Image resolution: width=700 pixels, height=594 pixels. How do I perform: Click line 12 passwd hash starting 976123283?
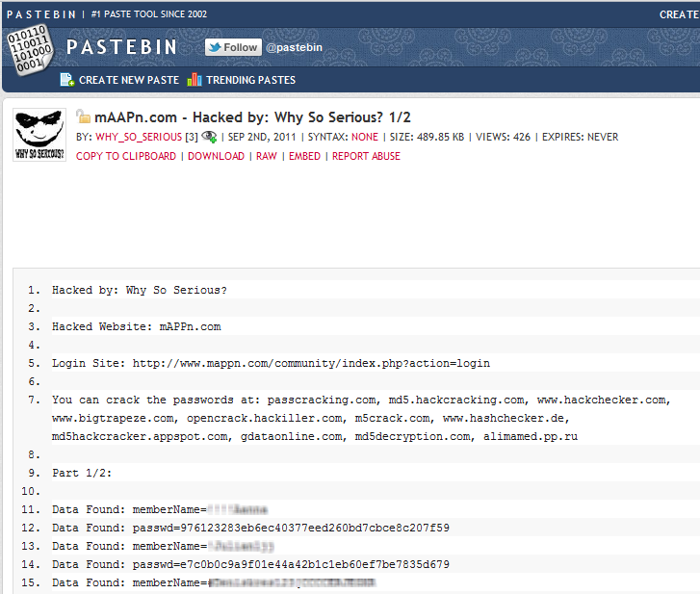[315, 528]
